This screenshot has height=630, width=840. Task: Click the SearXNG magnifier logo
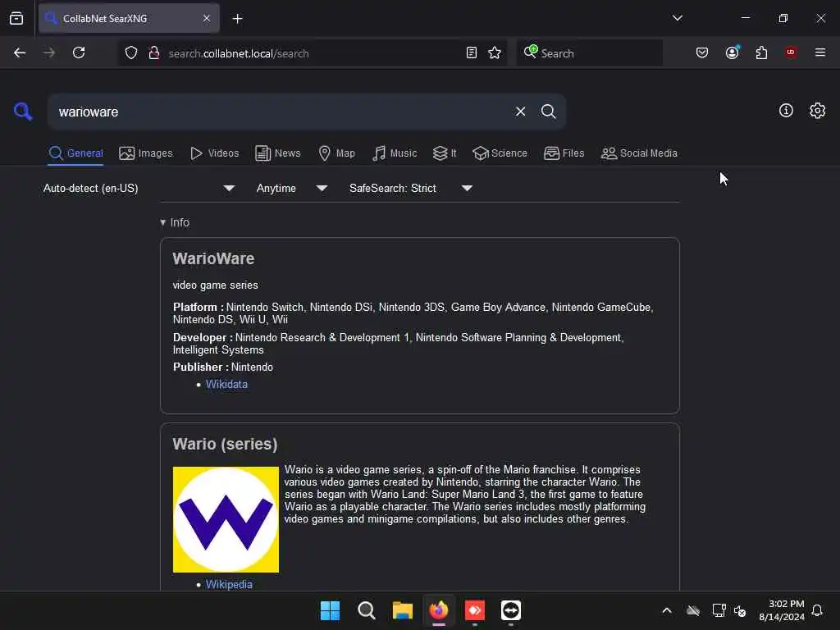[23, 112]
